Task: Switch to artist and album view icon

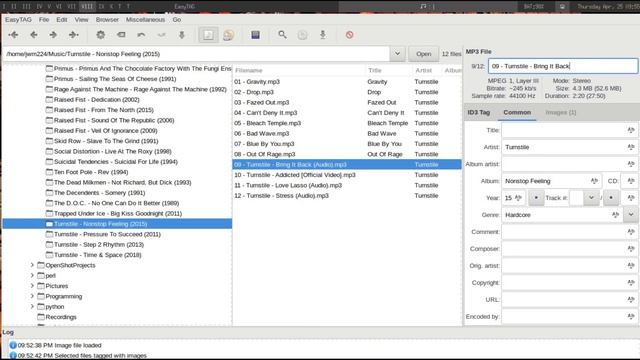Action: tap(229, 35)
